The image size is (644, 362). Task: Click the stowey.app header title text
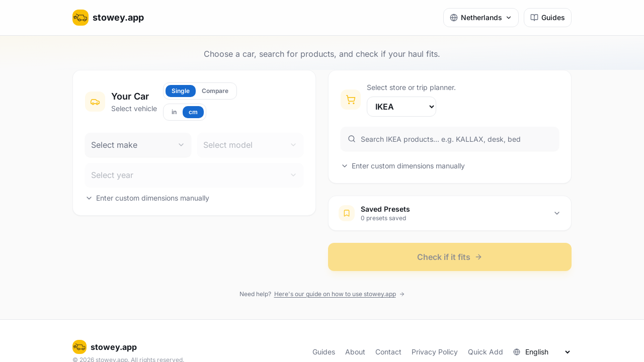(118, 18)
